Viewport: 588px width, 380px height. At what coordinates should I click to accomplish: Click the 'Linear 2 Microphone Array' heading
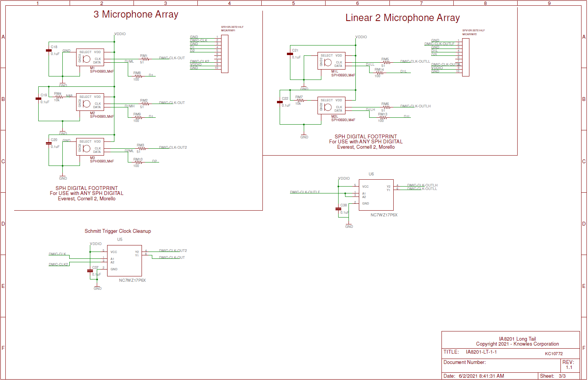click(402, 18)
